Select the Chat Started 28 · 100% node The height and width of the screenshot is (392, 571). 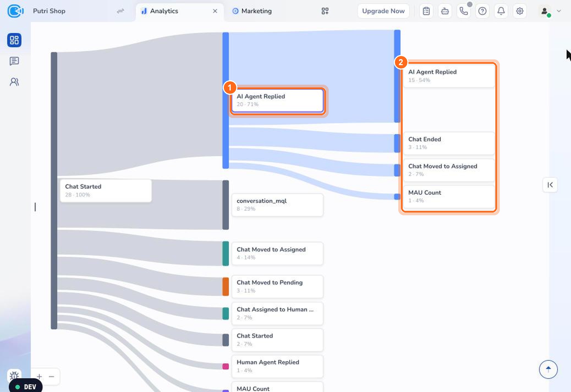click(106, 191)
